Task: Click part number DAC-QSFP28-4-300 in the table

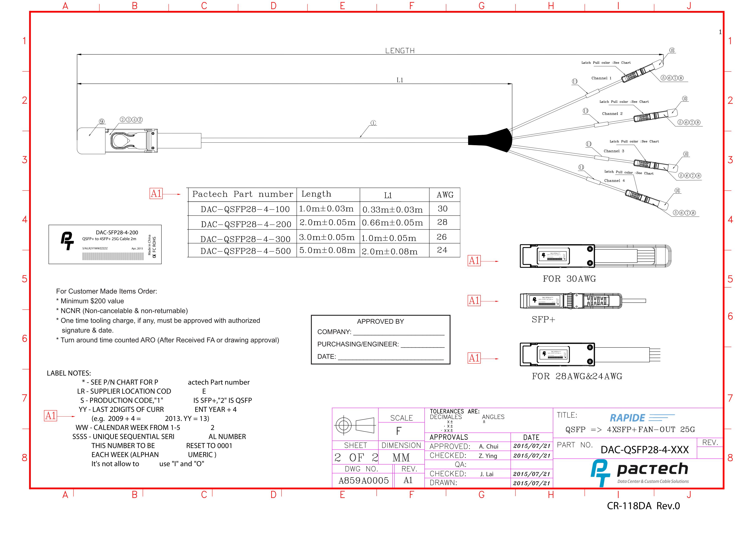Action: click(245, 239)
